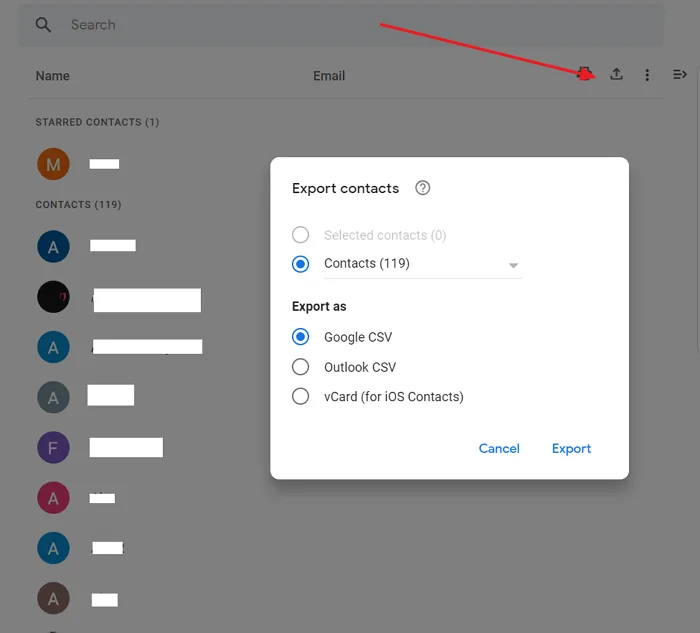Open the contact with purple F avatar
The width and height of the screenshot is (700, 633).
[53, 447]
